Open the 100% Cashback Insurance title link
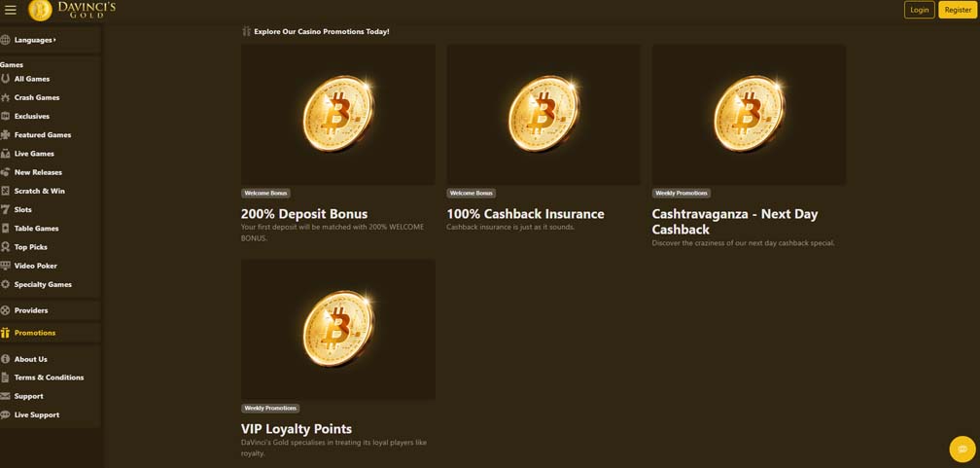Screen dimensions: 980x468 tap(525, 214)
